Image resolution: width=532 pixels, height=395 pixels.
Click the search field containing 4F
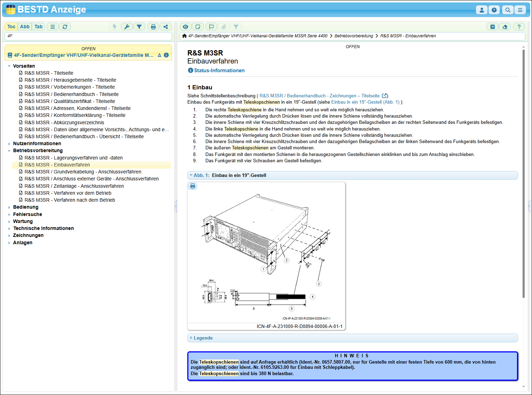click(88, 36)
